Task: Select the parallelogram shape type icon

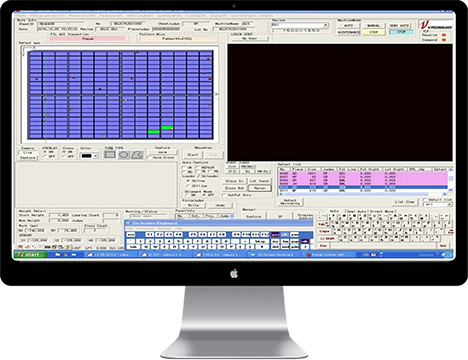Action: [137, 155]
